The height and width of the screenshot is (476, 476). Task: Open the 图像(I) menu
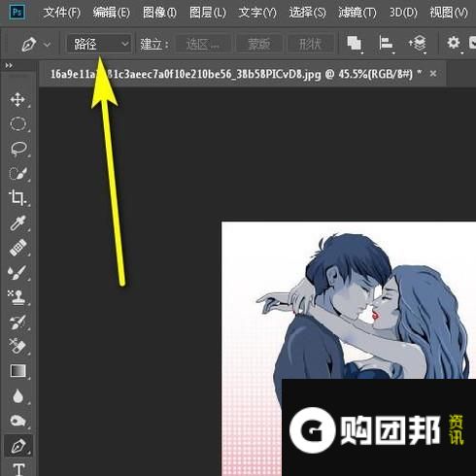(x=159, y=13)
